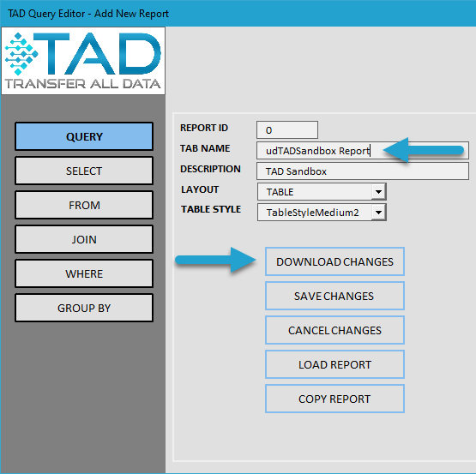This screenshot has height=474, width=476.
Task: Open the GROUP BY section
Action: point(84,308)
